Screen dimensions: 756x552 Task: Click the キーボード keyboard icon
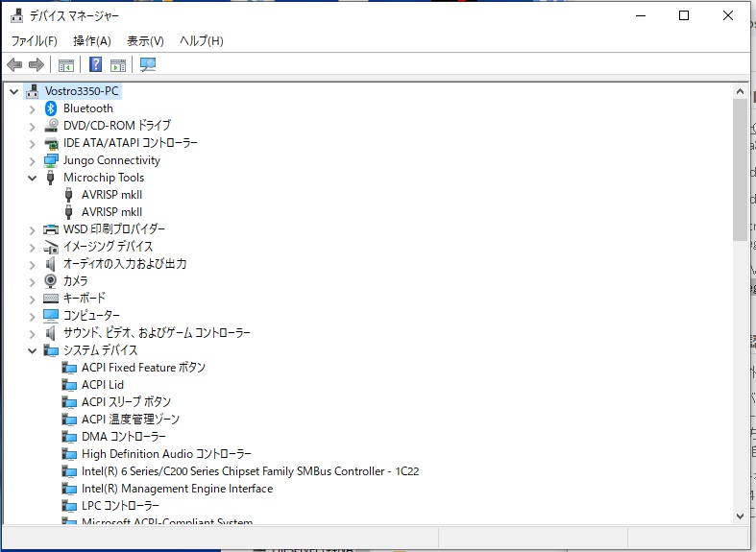click(51, 299)
